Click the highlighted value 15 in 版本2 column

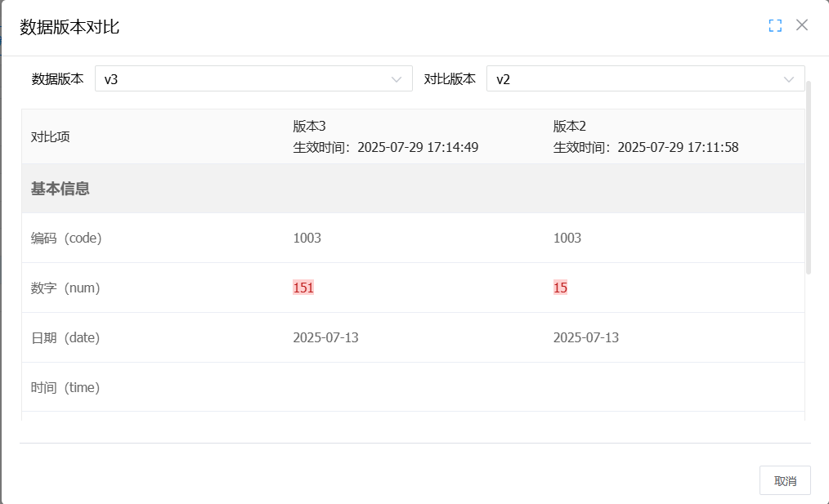coord(560,288)
